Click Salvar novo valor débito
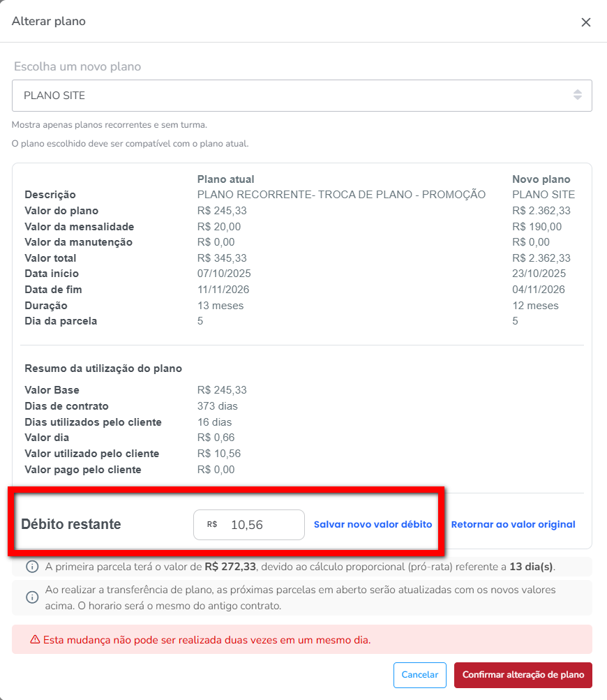The image size is (607, 700). coord(373,525)
